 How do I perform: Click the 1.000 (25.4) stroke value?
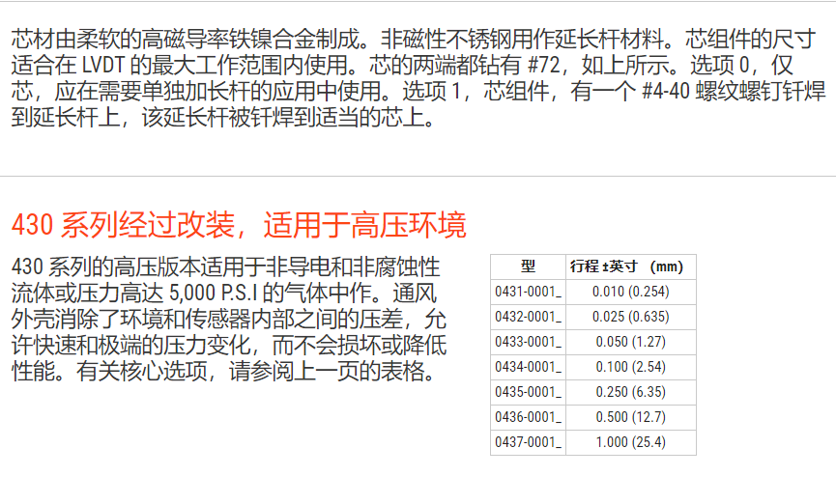630,442
